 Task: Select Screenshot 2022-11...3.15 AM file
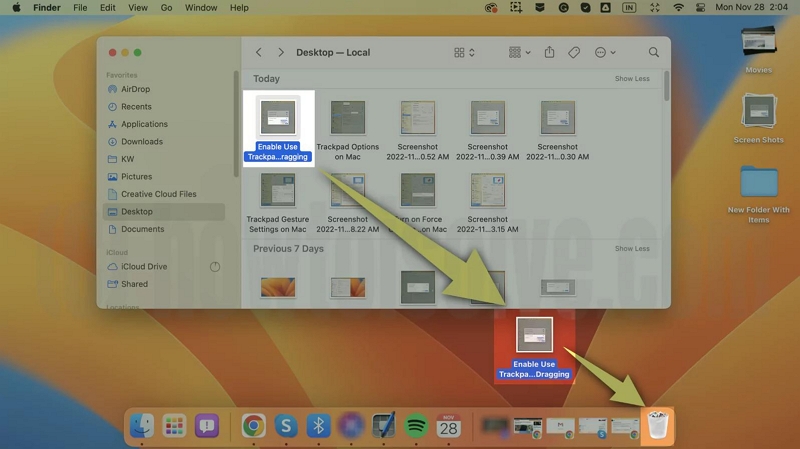(487, 203)
